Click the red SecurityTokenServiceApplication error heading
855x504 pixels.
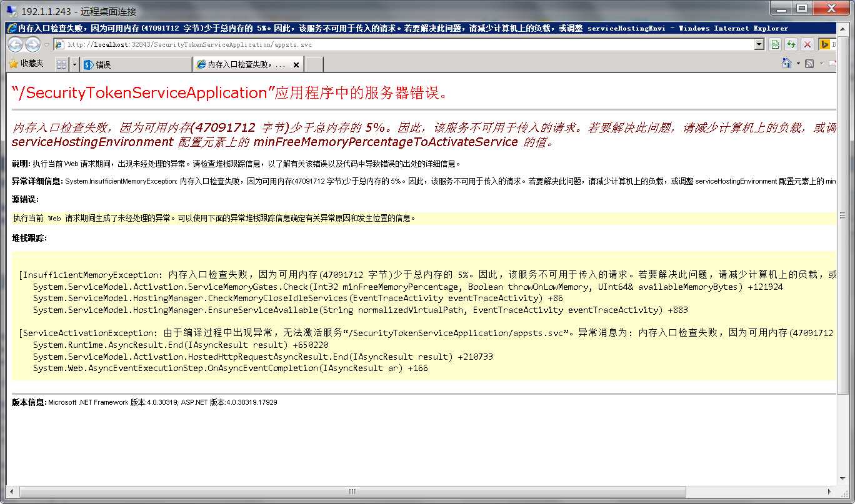[230, 92]
